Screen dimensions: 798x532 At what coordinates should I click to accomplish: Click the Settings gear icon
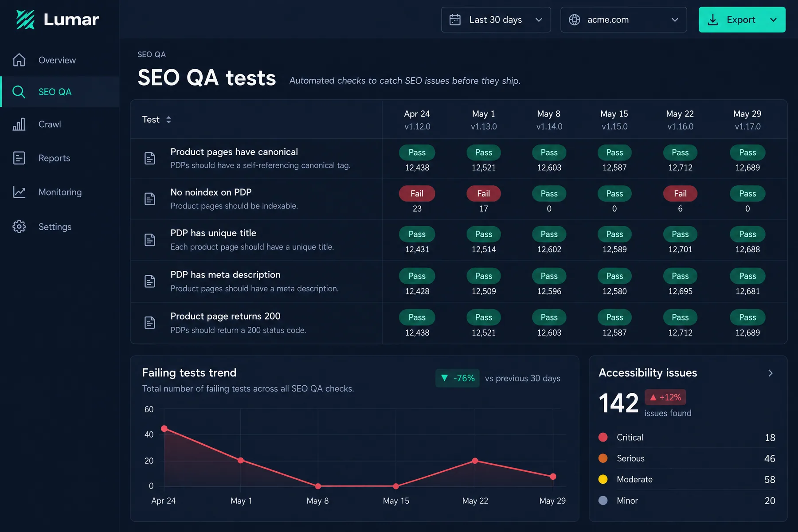pos(19,227)
